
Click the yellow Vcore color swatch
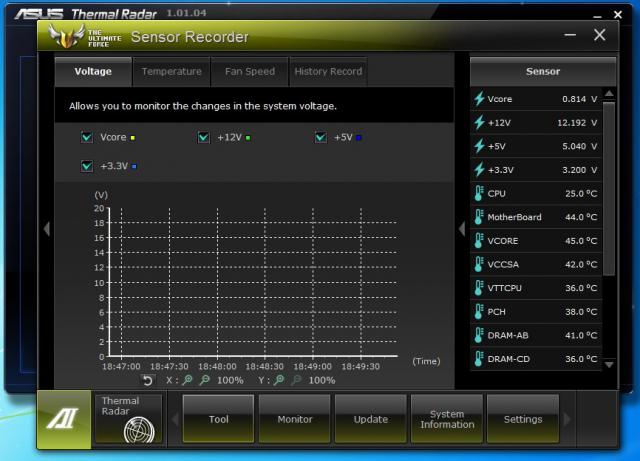132,138
